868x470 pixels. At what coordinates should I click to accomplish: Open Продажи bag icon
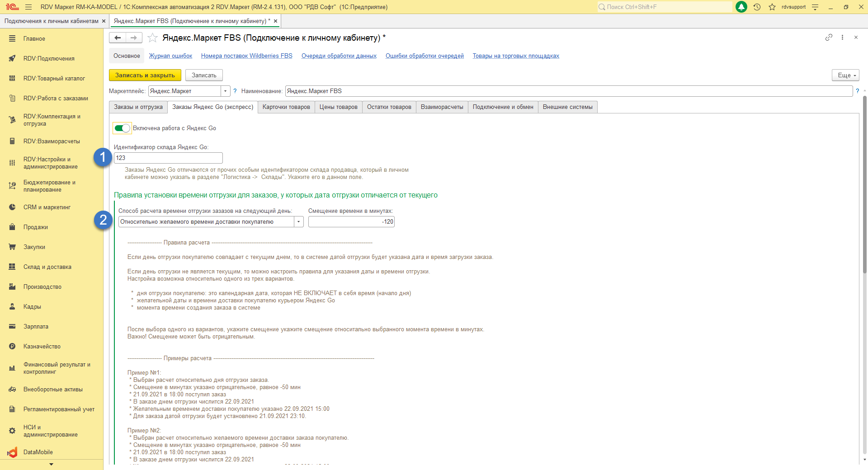[12, 227]
